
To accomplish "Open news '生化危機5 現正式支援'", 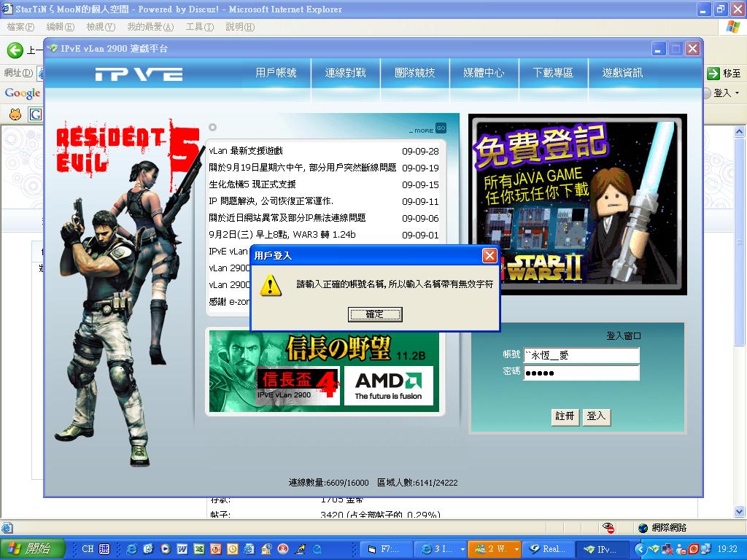I will 252,184.
